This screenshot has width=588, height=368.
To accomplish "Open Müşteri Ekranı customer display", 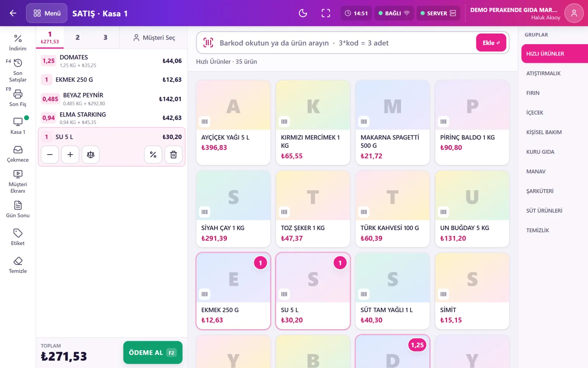I will (x=18, y=182).
